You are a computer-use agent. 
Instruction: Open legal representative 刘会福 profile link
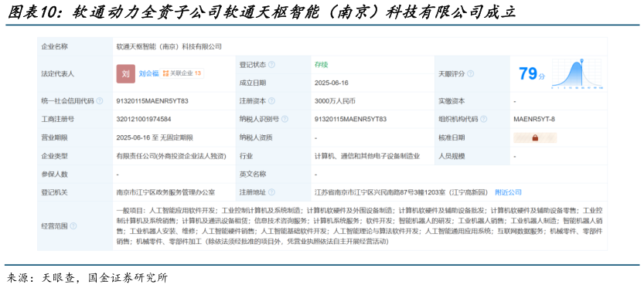pos(148,74)
